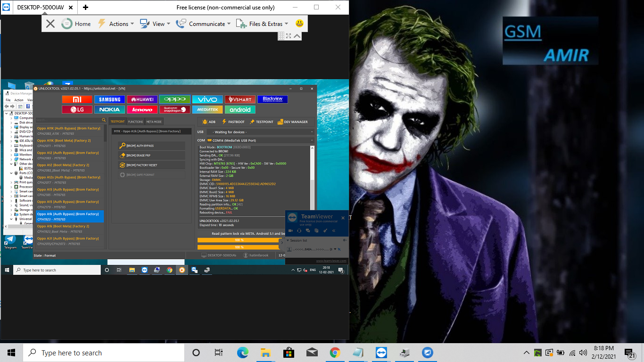This screenshot has height=362, width=644.
Task: Click TeamViewer panel video camera icon
Action: pyautogui.click(x=290, y=230)
